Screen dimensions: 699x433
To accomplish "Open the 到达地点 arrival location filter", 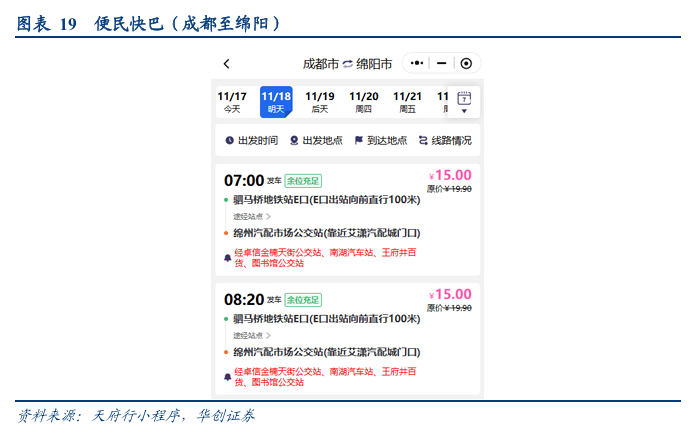I will click(x=380, y=141).
